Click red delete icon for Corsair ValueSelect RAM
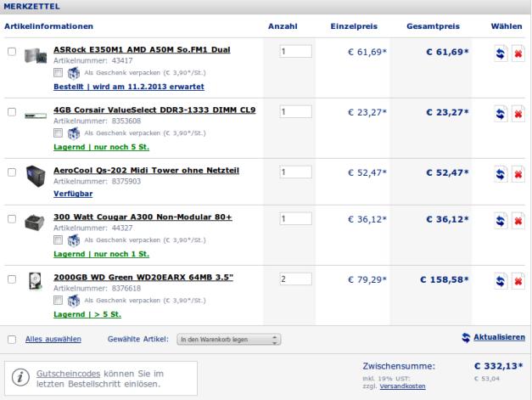Image resolution: width=532 pixels, height=400 pixels. (x=517, y=114)
